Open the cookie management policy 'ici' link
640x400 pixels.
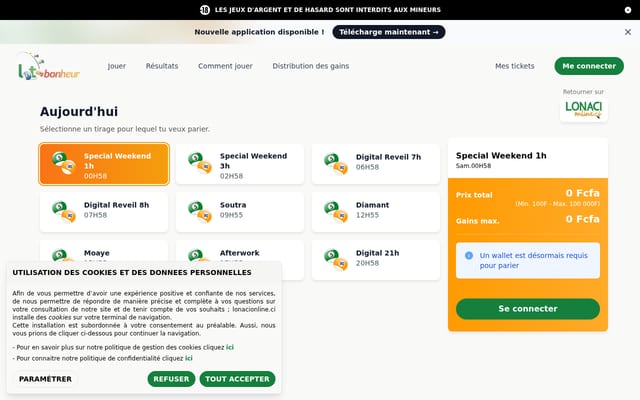tap(230, 347)
